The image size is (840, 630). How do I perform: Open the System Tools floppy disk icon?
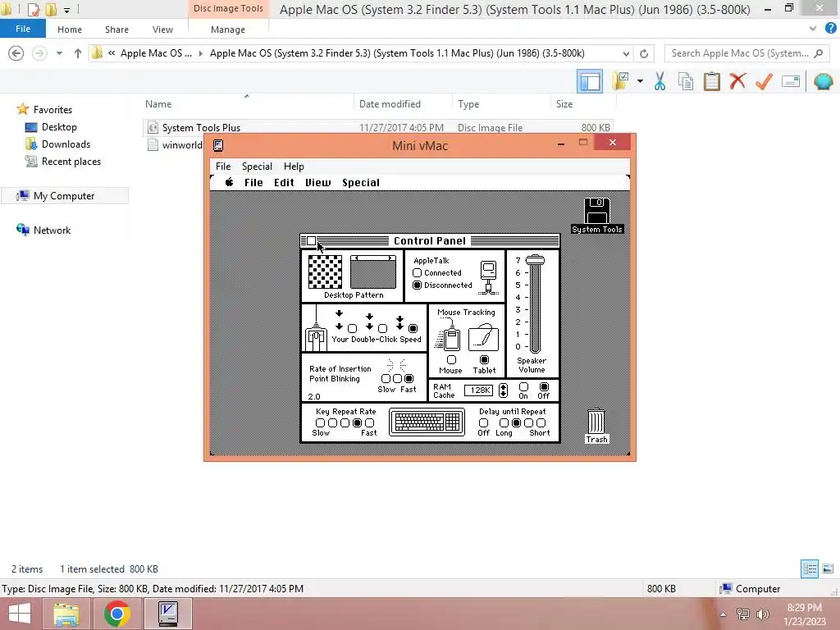pyautogui.click(x=597, y=211)
